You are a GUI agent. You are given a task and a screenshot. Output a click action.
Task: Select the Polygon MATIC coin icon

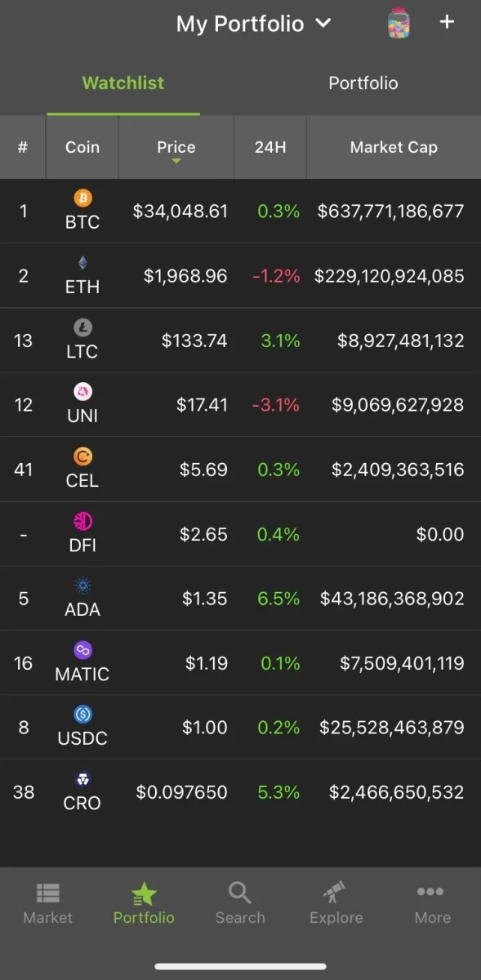(x=82, y=650)
